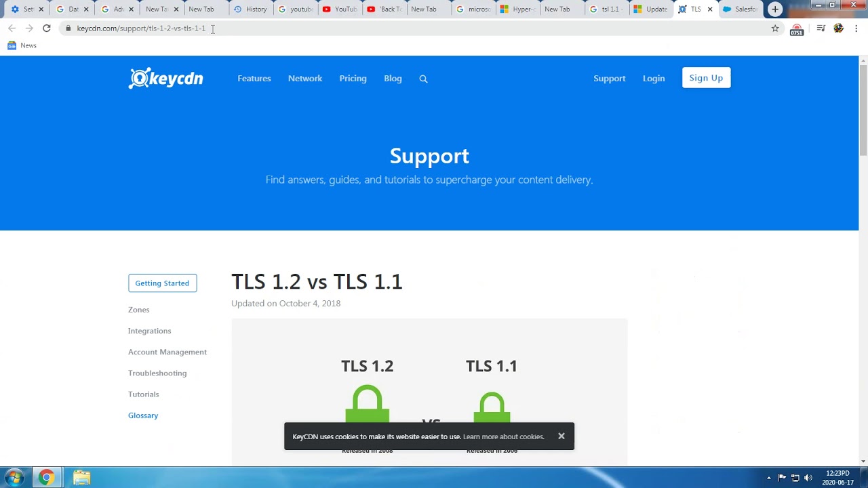The height and width of the screenshot is (488, 868).
Task: Click the scrollbar down arrow
Action: click(863, 462)
